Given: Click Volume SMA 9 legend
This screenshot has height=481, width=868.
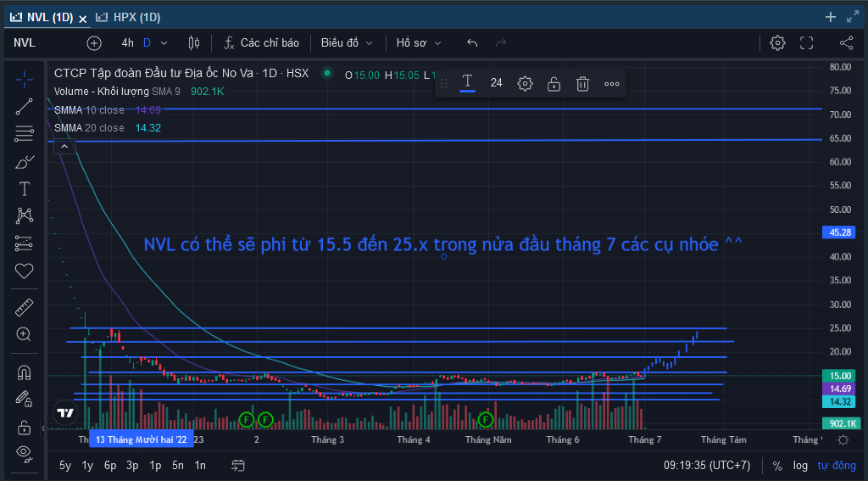Looking at the screenshot, I should tap(117, 92).
